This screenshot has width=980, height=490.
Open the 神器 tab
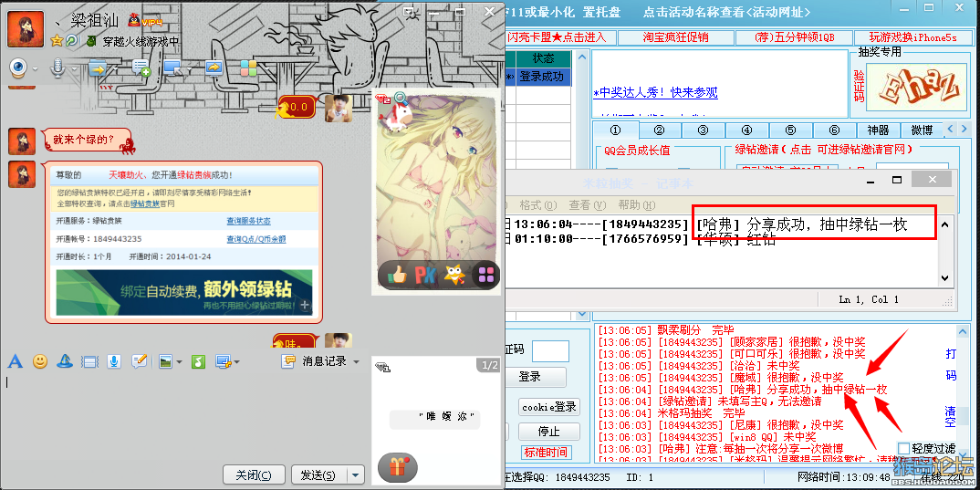(x=878, y=130)
